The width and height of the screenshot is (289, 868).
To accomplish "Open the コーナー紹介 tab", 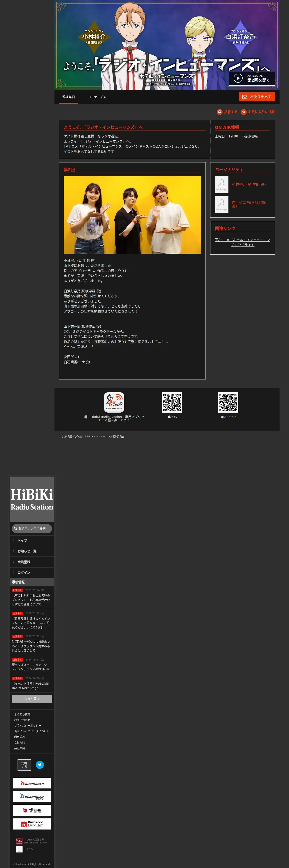I will pos(97,97).
